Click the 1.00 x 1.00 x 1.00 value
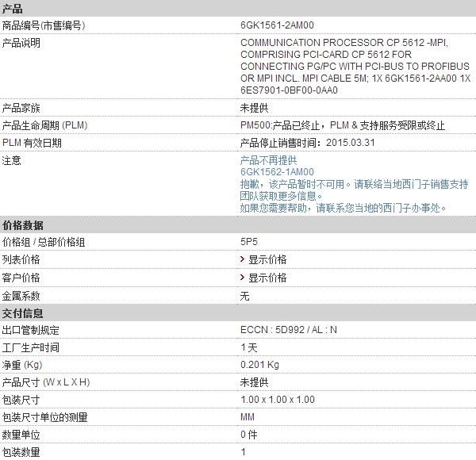The height and width of the screenshot is (460, 476). click(x=278, y=400)
